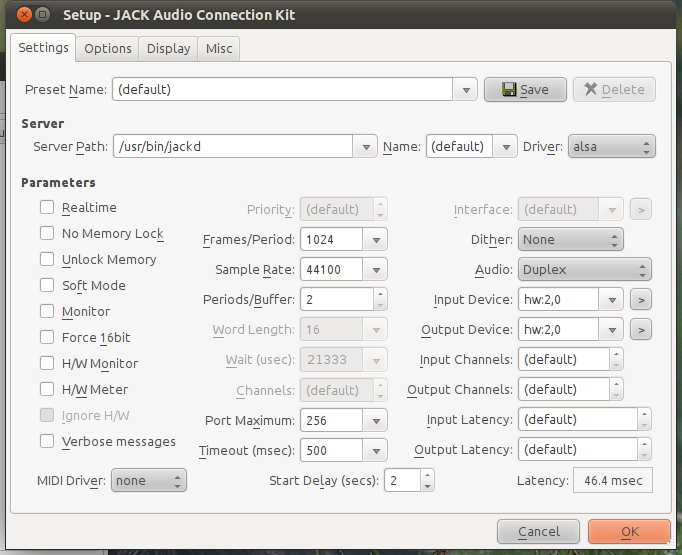Increase the Input Channels value
682x555 pixels.
(616, 354)
